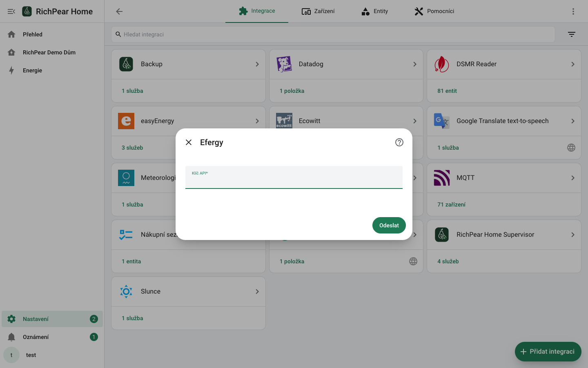Open the Energie sidebar item
The height and width of the screenshot is (368, 588).
(x=52, y=70)
